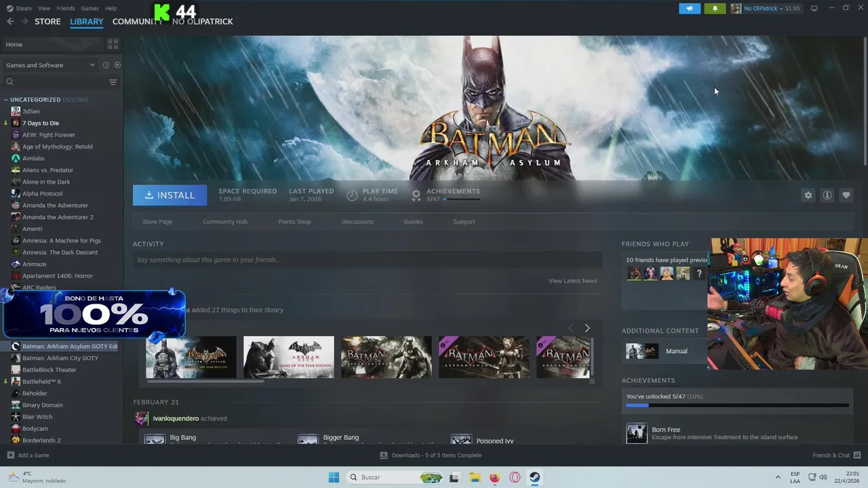Open the NoOliPatrick account dropdown
868x488 pixels.
pyautogui.click(x=766, y=8)
